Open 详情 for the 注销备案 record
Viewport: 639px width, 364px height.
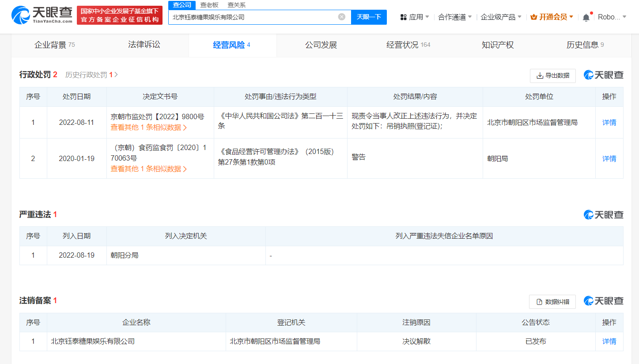609,341
